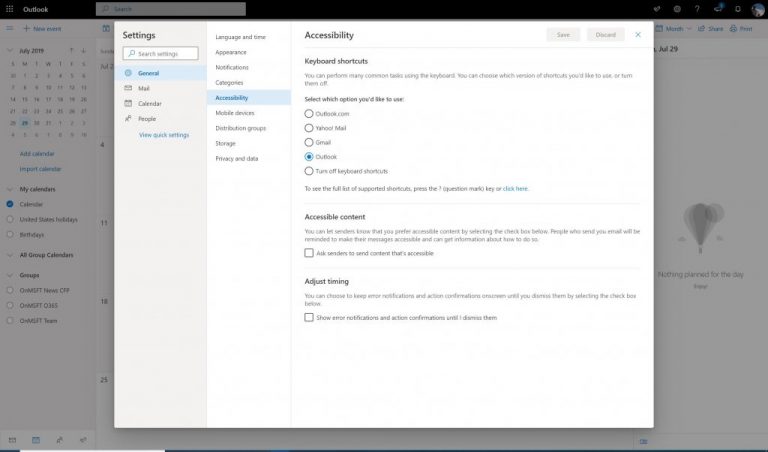768x452 pixels.
Task: Go to previous month with up arrow
Action: [72, 50]
